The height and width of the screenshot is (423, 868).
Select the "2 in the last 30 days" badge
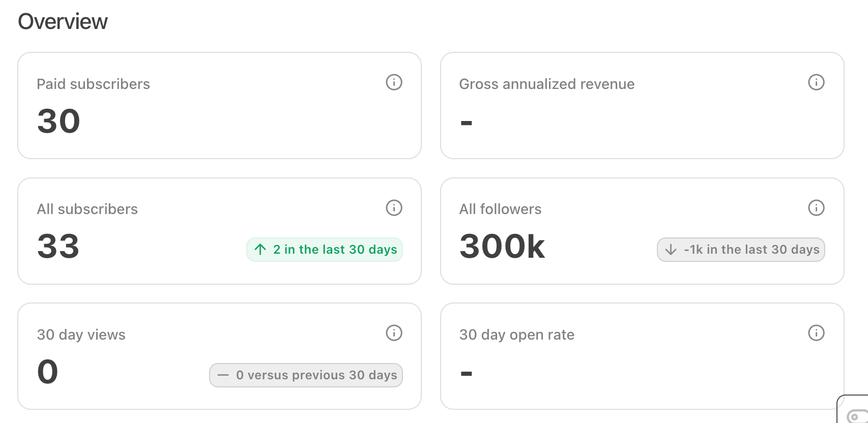tap(325, 250)
